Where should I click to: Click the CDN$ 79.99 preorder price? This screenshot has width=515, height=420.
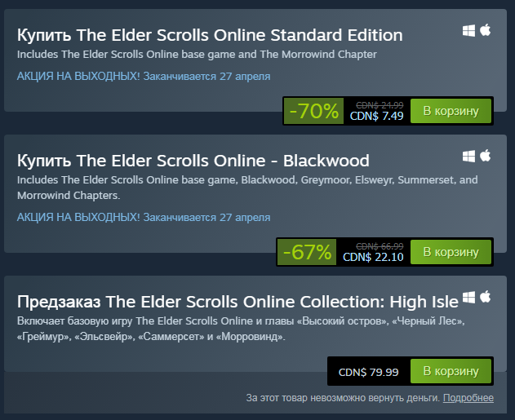point(369,372)
